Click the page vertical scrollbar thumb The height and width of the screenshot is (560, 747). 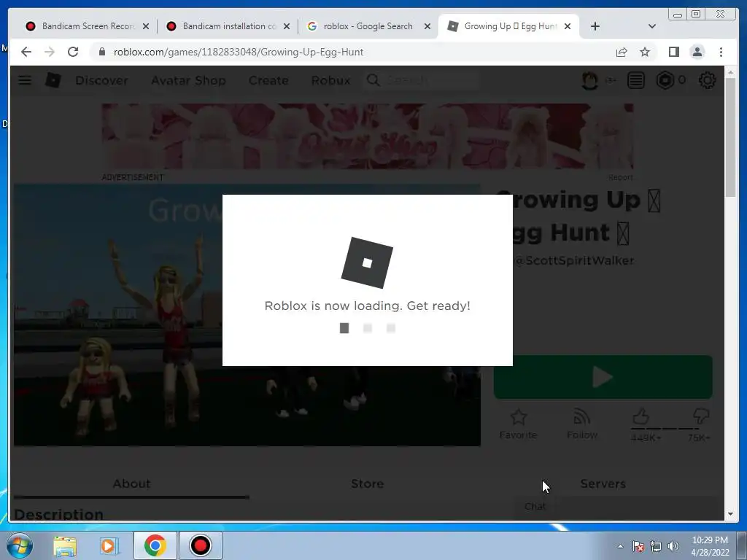(x=730, y=137)
